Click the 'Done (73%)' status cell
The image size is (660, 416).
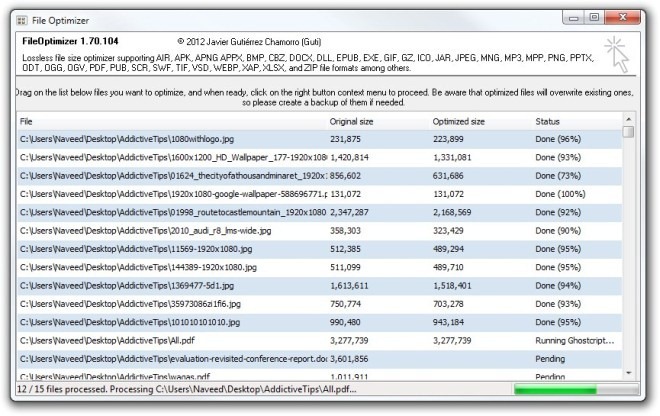pyautogui.click(x=558, y=176)
